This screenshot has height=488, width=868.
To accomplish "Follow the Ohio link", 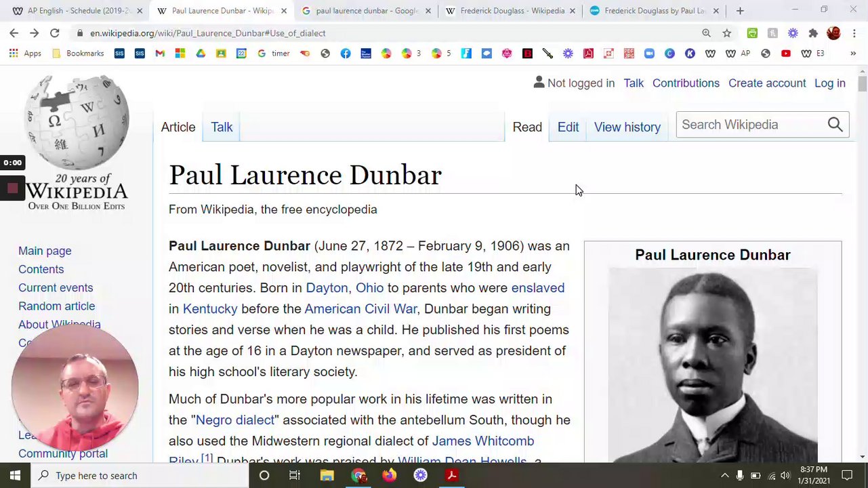I will click(369, 287).
